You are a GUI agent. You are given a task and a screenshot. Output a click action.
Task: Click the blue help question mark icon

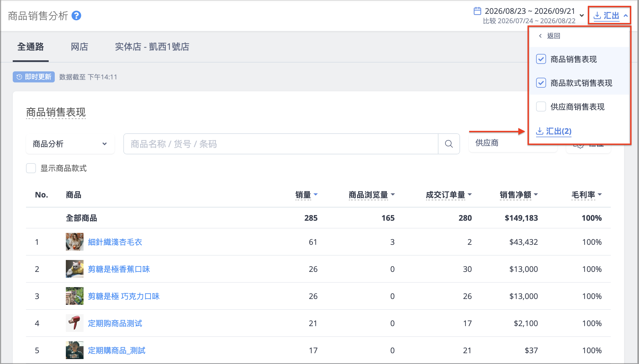76,16
